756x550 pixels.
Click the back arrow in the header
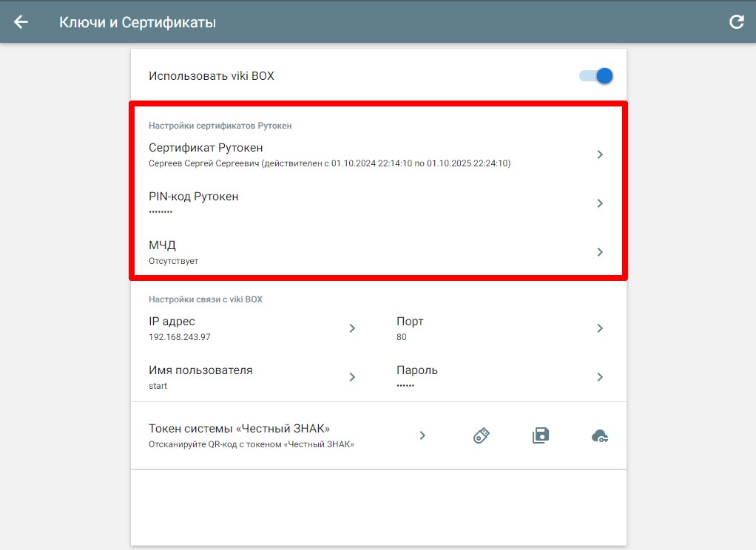[21, 22]
